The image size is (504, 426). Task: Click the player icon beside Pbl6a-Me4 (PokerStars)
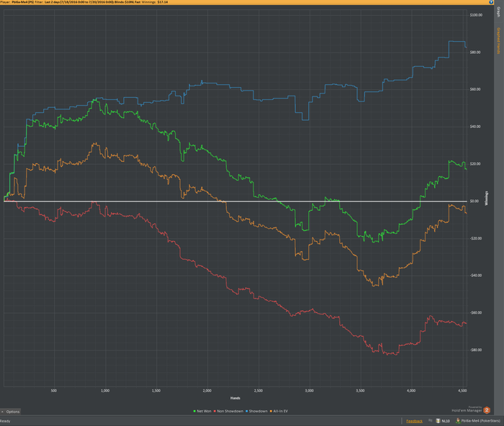458,421
